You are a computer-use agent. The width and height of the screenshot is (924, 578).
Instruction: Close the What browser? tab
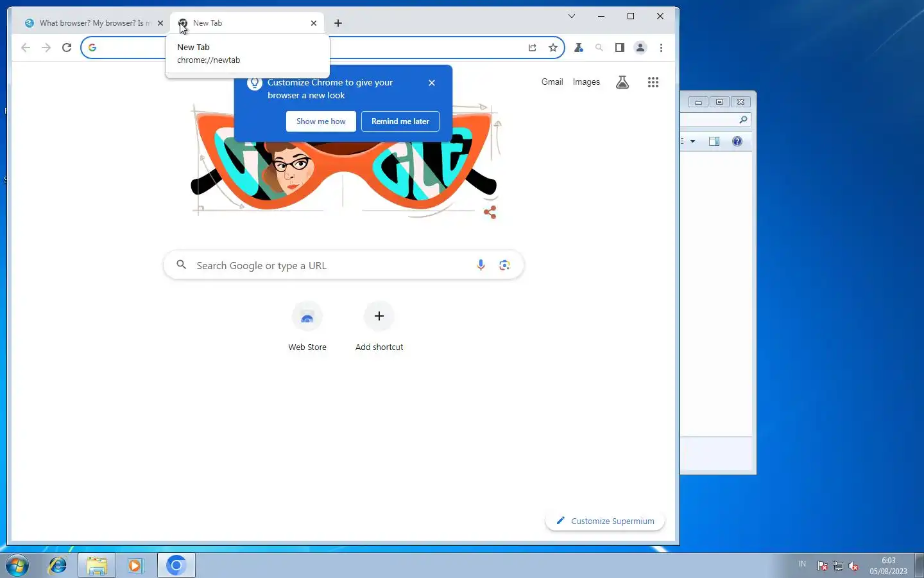[160, 23]
